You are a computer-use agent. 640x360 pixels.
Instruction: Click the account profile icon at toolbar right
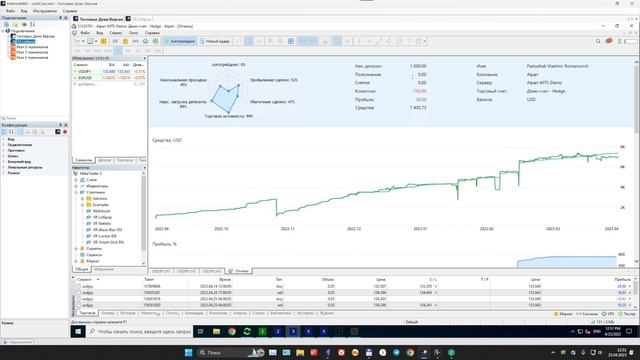click(620, 41)
